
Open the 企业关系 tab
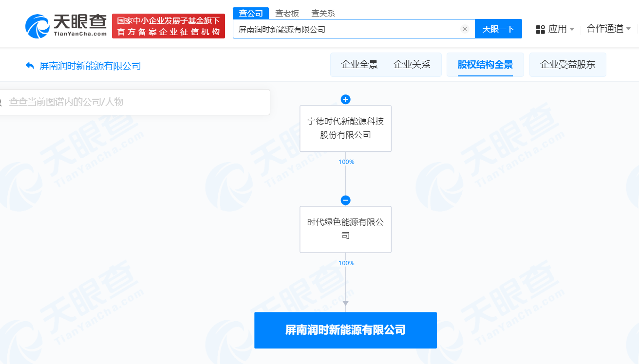(412, 64)
